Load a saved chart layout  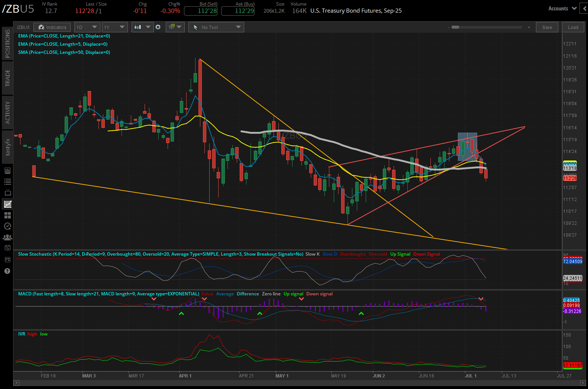tap(573, 27)
